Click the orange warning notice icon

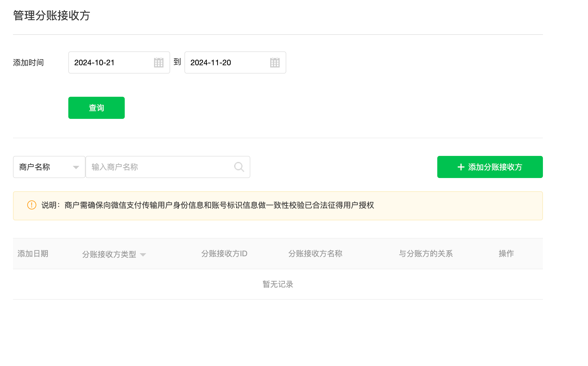[x=32, y=205]
